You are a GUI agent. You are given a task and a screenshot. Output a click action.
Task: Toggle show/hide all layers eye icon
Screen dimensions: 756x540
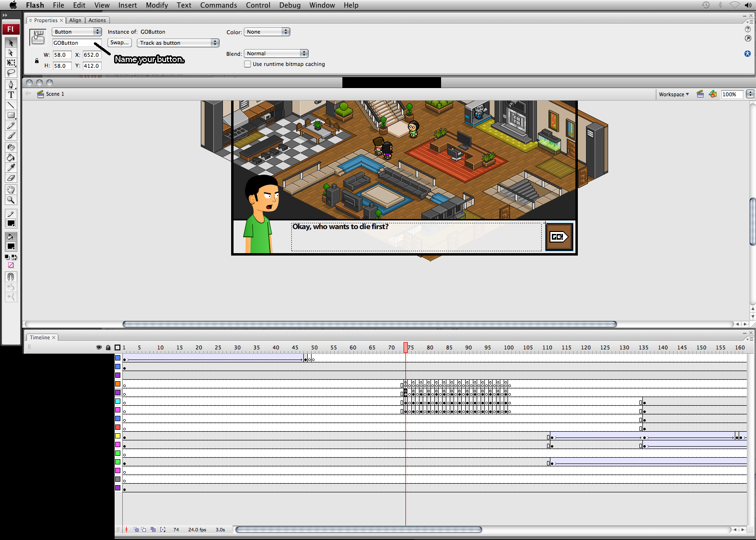tap(99, 347)
